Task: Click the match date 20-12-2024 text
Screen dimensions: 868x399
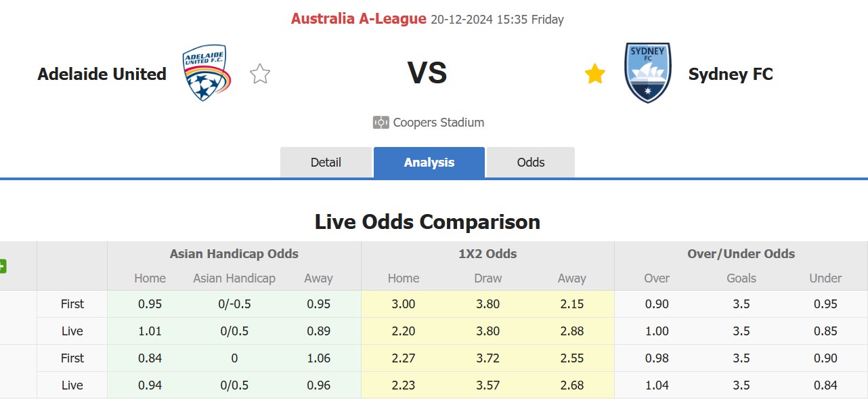Action: click(x=462, y=19)
